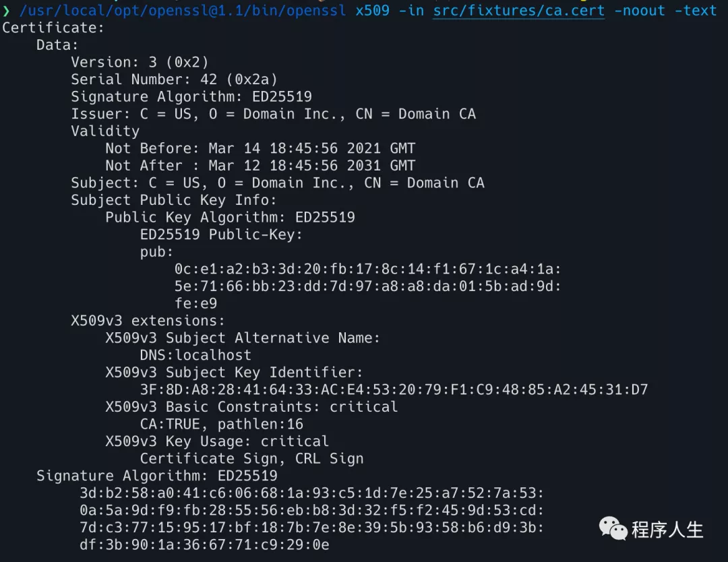Click the Serial Number 42 line
This screenshot has width=728, height=562.
coord(174,80)
